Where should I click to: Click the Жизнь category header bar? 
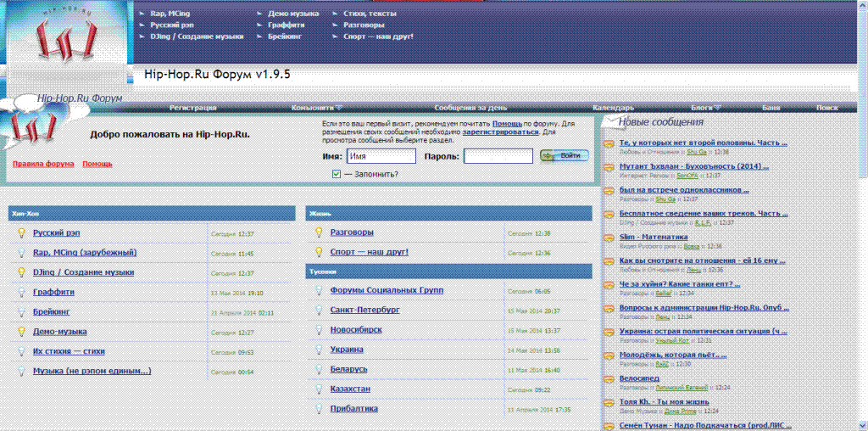tap(449, 213)
